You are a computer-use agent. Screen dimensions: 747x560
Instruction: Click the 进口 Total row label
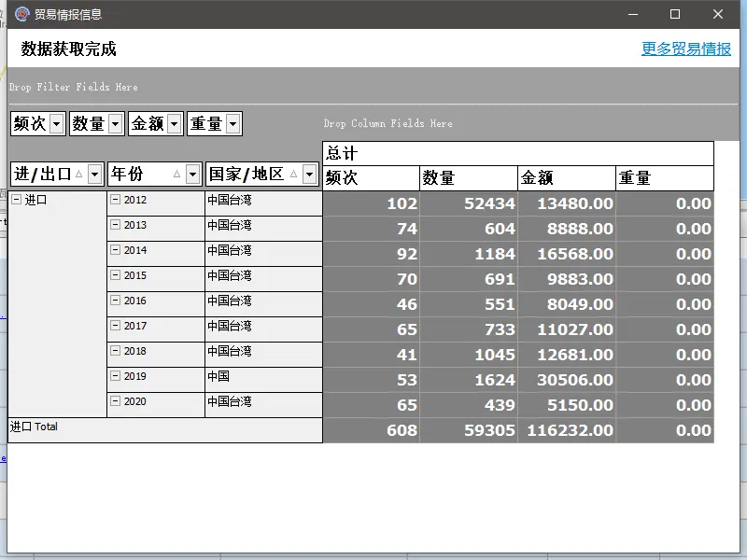(x=165, y=430)
